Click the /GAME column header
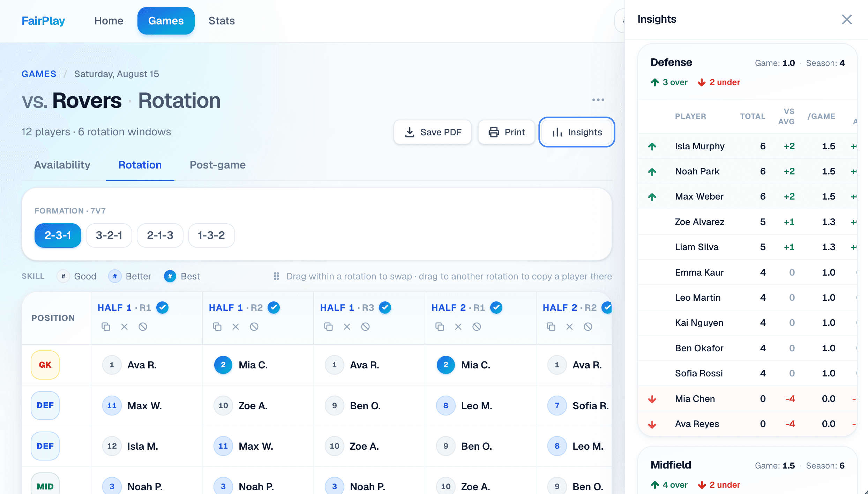The width and height of the screenshot is (868, 494). (821, 117)
